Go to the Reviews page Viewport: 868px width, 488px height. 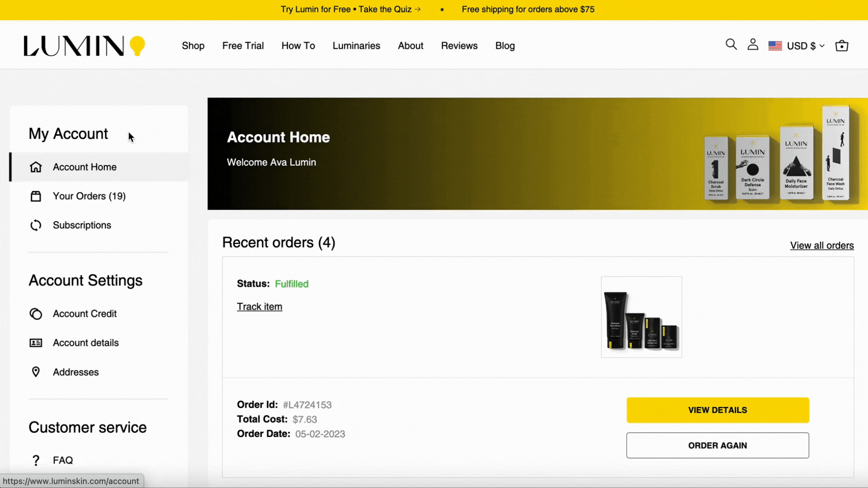pyautogui.click(x=459, y=46)
